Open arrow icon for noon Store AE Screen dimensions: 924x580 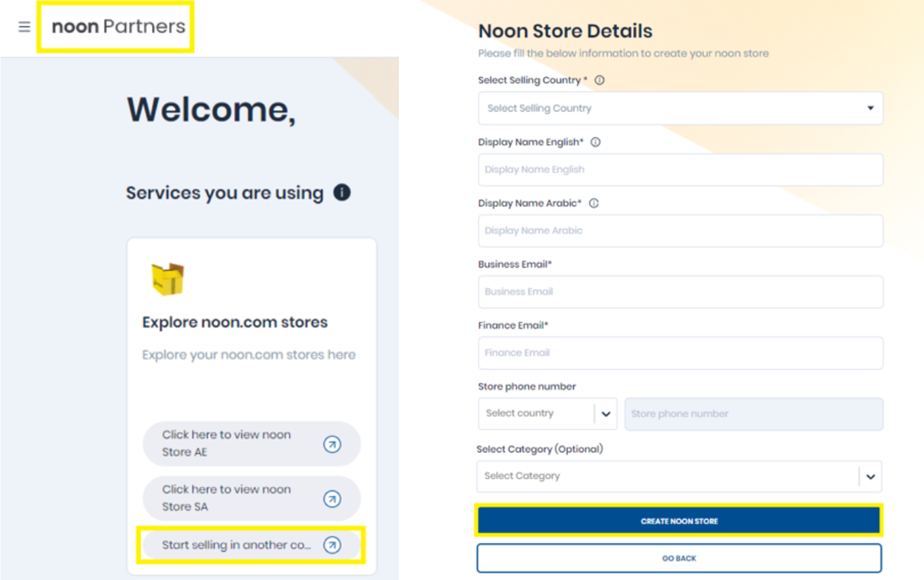[332, 444]
